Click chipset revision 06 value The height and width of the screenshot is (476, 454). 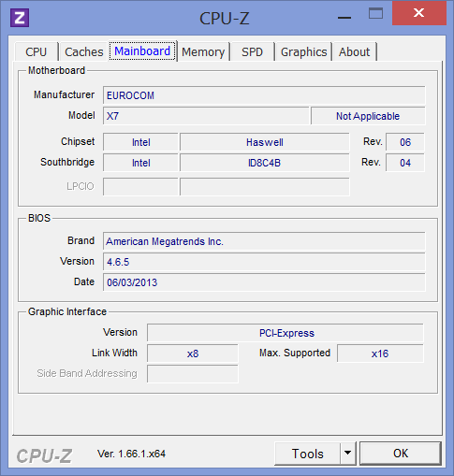(405, 142)
